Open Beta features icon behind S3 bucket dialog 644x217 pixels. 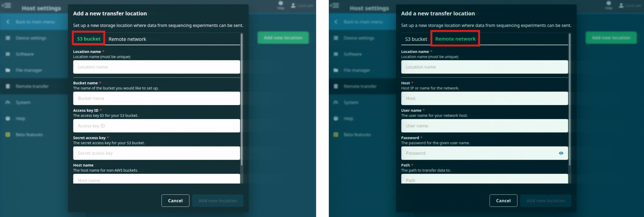pos(8,135)
